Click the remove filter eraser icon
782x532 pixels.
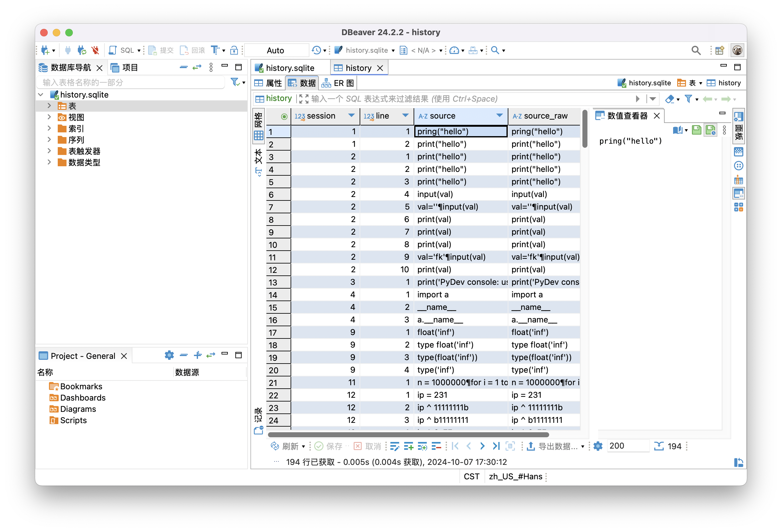tap(670, 99)
